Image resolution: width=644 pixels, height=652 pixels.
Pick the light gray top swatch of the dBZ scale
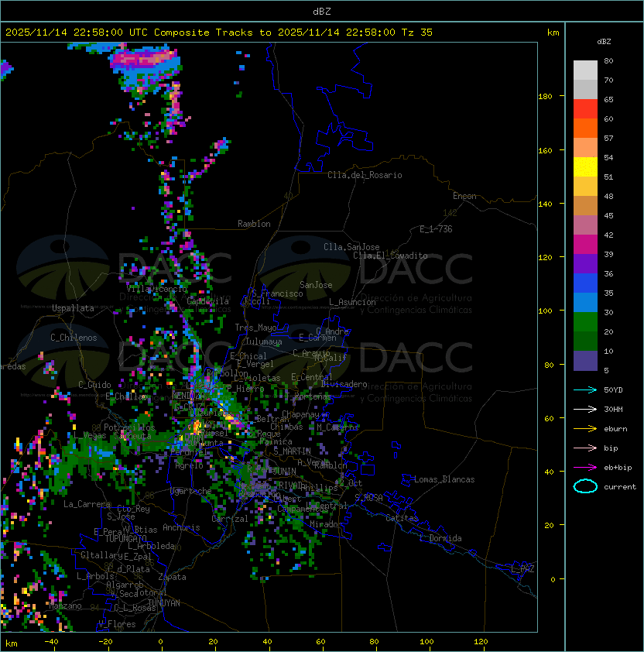point(585,70)
